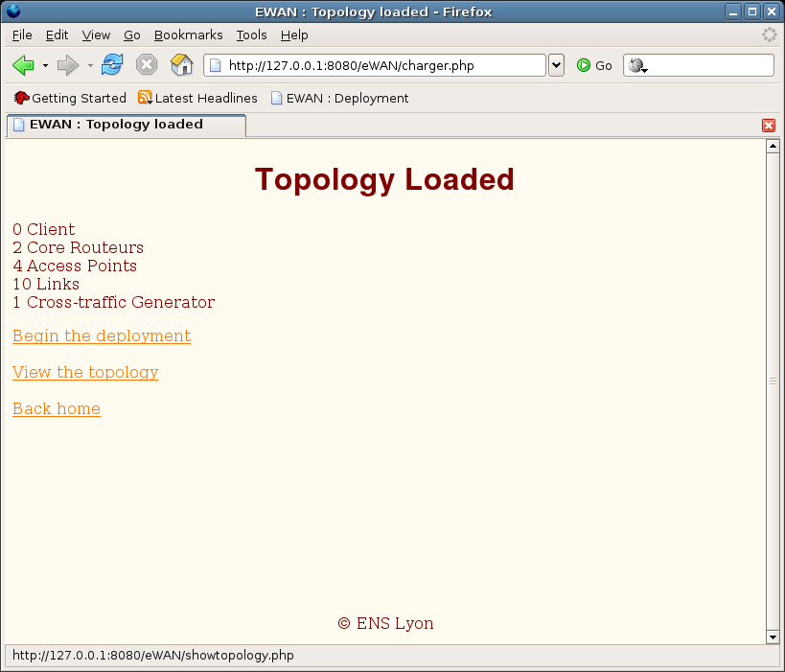Click the scrollbar up arrow

(773, 147)
